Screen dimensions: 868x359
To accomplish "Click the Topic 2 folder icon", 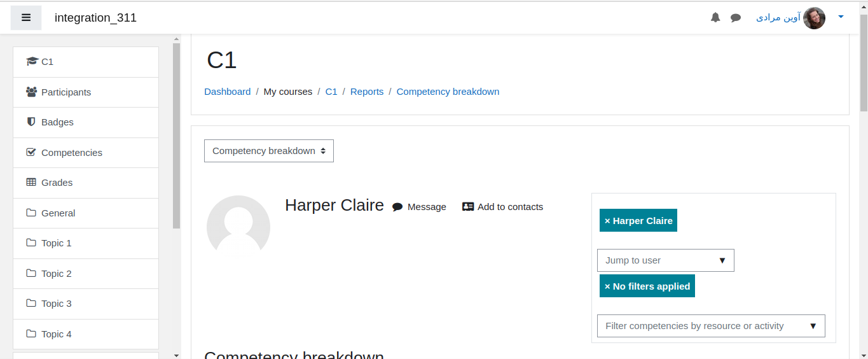I will tap(31, 273).
